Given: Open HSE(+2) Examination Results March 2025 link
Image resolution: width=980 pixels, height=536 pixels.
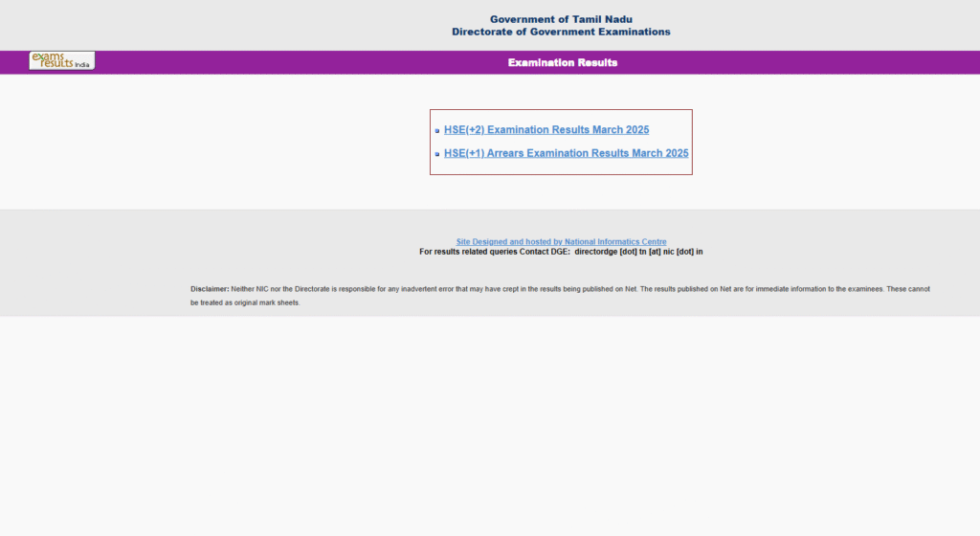Looking at the screenshot, I should tap(546, 130).
